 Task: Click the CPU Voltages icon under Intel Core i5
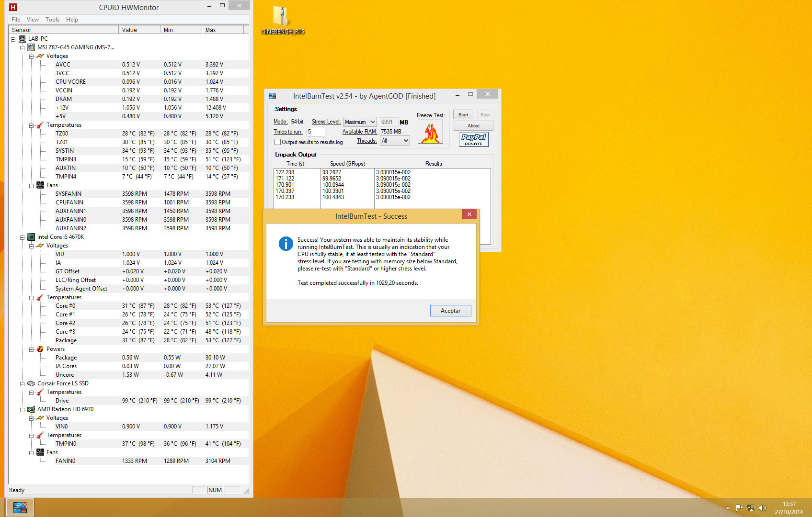[x=40, y=246]
